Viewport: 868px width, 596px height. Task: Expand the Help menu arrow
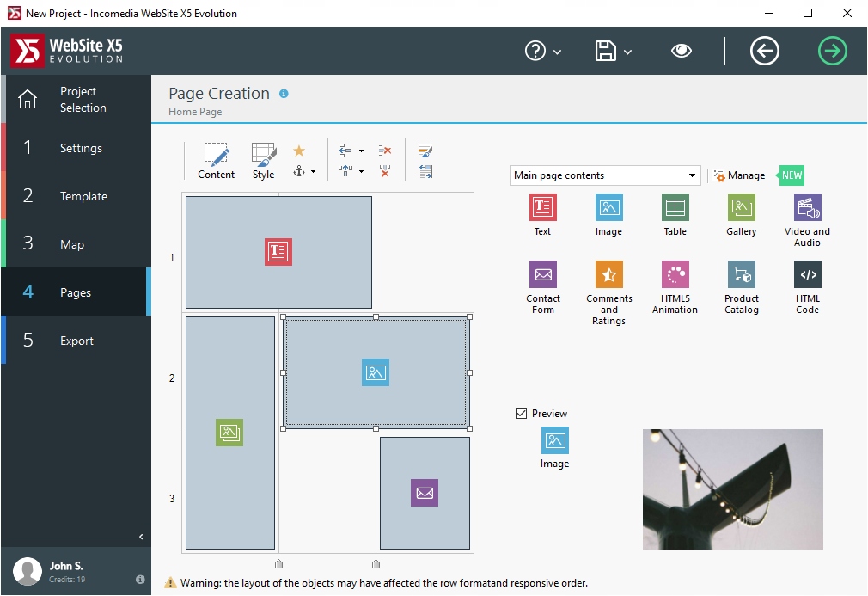pyautogui.click(x=558, y=52)
